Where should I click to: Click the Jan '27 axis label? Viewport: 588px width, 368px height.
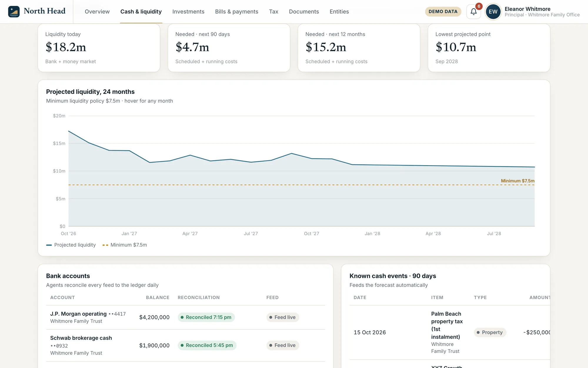coord(129,233)
